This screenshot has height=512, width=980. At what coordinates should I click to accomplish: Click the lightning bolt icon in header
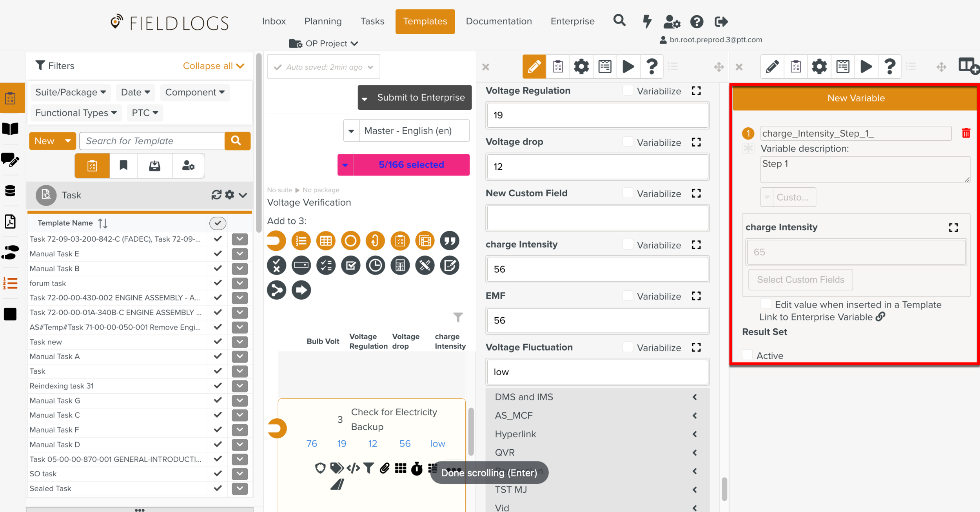[x=647, y=22]
